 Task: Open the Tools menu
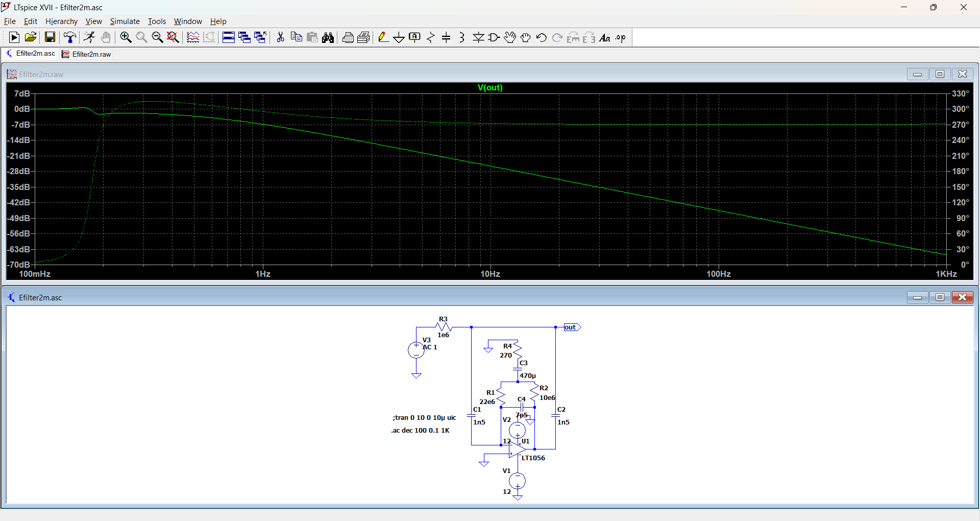pyautogui.click(x=157, y=21)
